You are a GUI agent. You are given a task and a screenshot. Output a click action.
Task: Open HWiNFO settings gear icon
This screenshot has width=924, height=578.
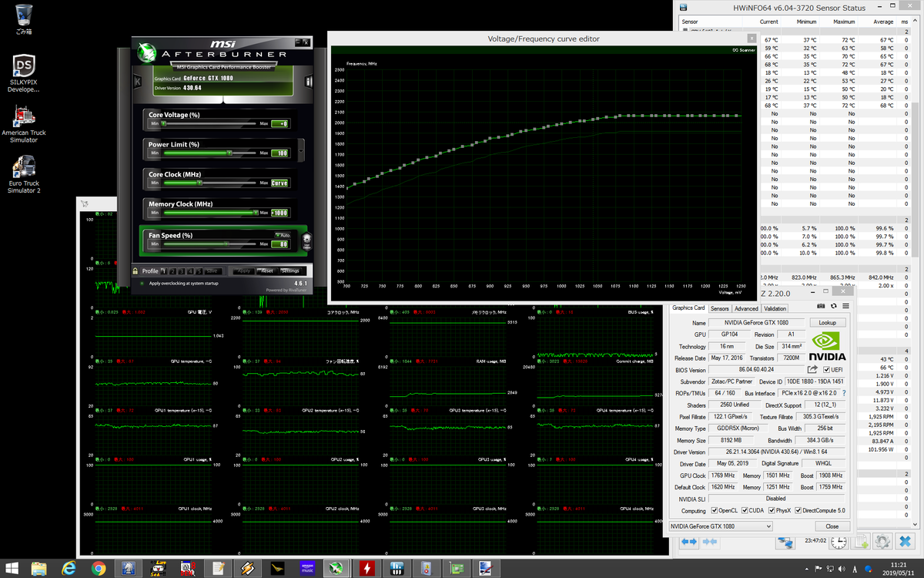(x=882, y=542)
